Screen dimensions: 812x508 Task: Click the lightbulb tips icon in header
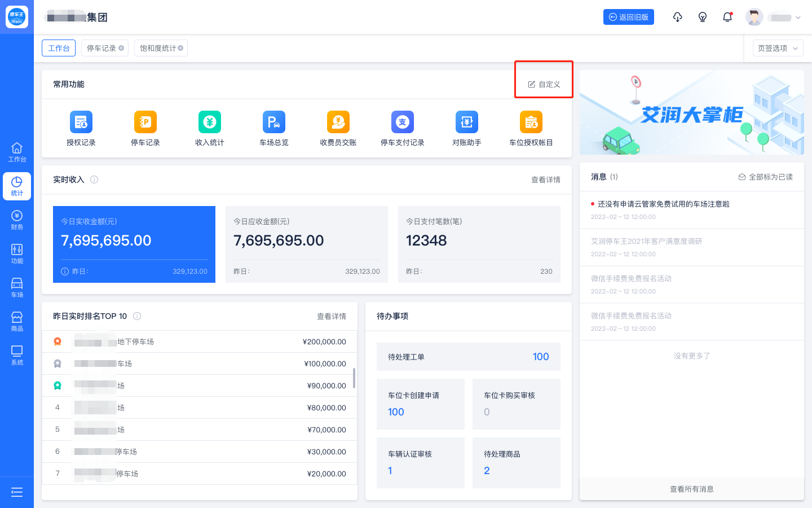pos(703,17)
